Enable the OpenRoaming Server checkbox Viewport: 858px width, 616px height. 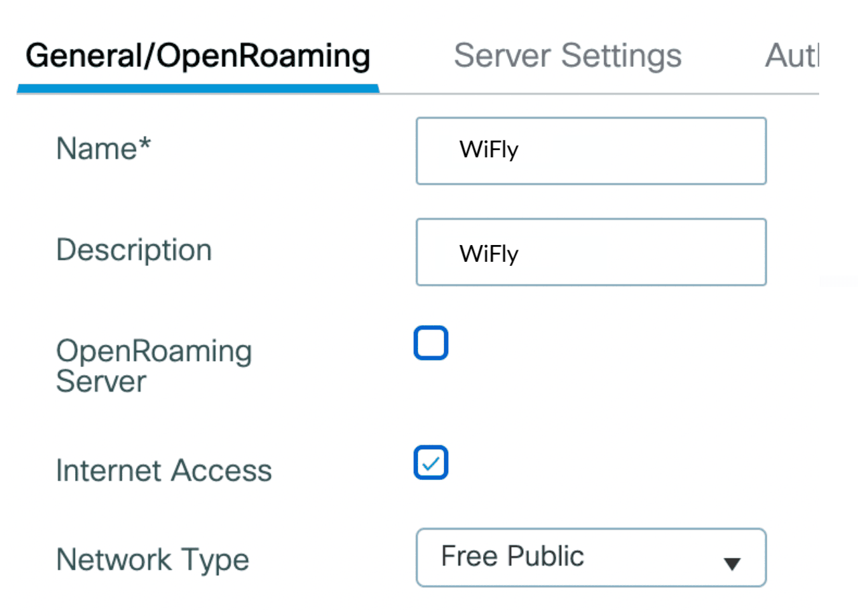coord(431,343)
